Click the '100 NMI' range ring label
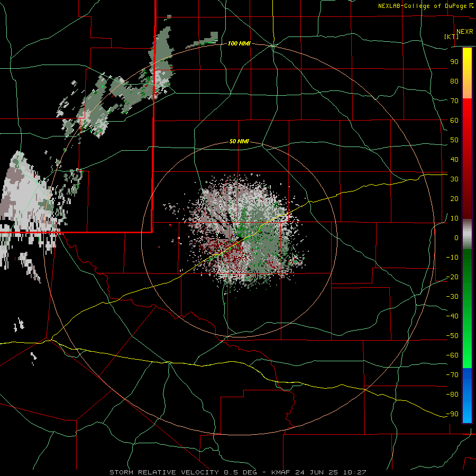The width and height of the screenshot is (476, 476). 239,44
